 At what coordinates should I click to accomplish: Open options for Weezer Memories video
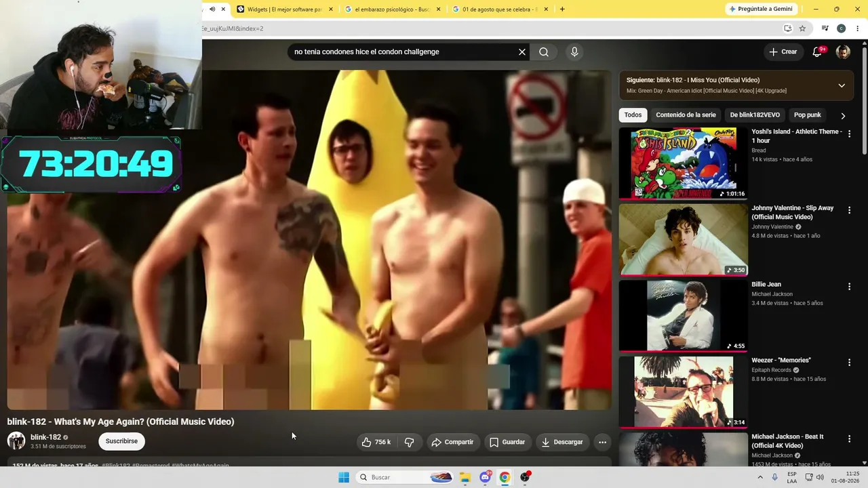[849, 363]
